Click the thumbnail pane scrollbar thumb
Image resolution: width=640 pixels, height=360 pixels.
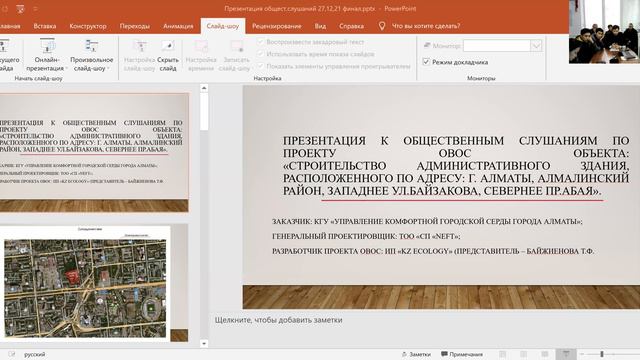204,112
